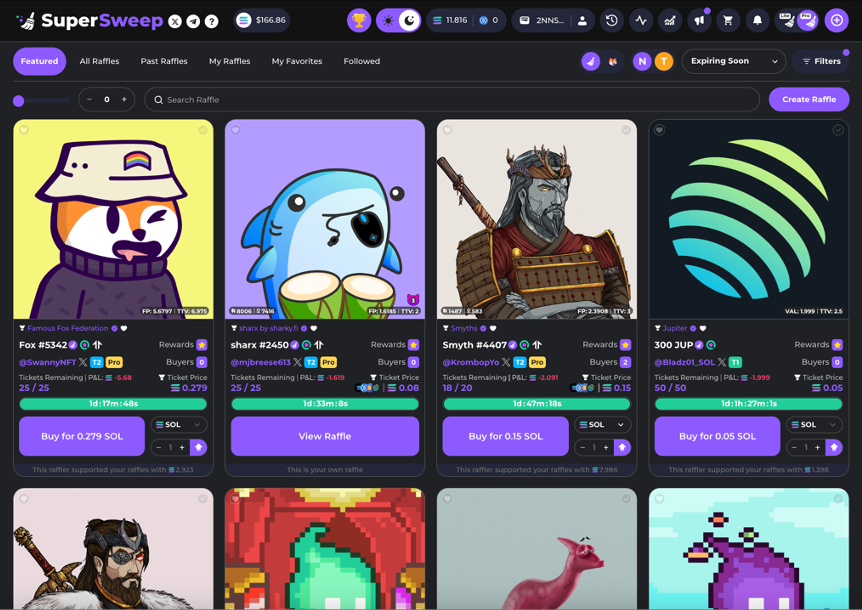Image resolution: width=862 pixels, height=610 pixels.
Task: Open the Famous Fox Federation collection link
Action: pos(68,328)
